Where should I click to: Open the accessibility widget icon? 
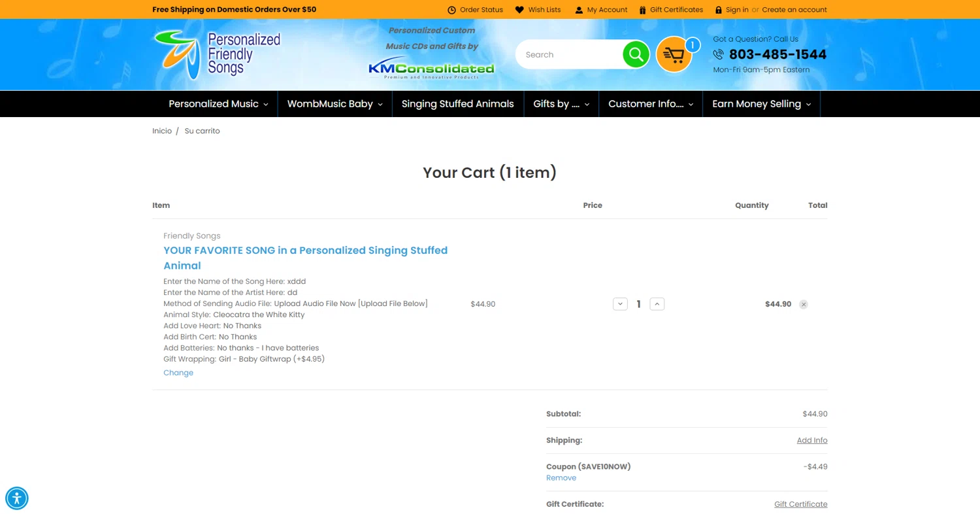coord(17,498)
